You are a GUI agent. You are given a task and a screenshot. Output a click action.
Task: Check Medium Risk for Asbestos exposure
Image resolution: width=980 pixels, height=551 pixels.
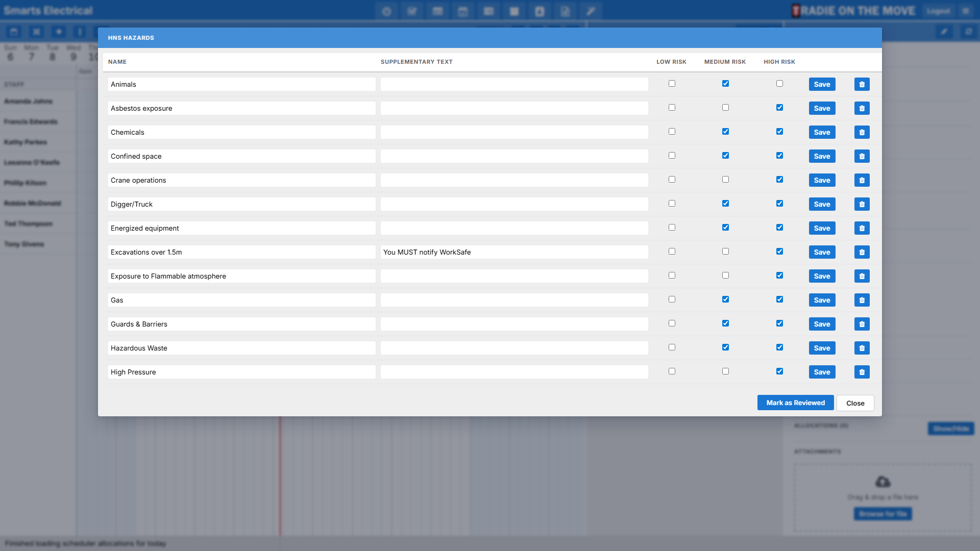(x=725, y=108)
